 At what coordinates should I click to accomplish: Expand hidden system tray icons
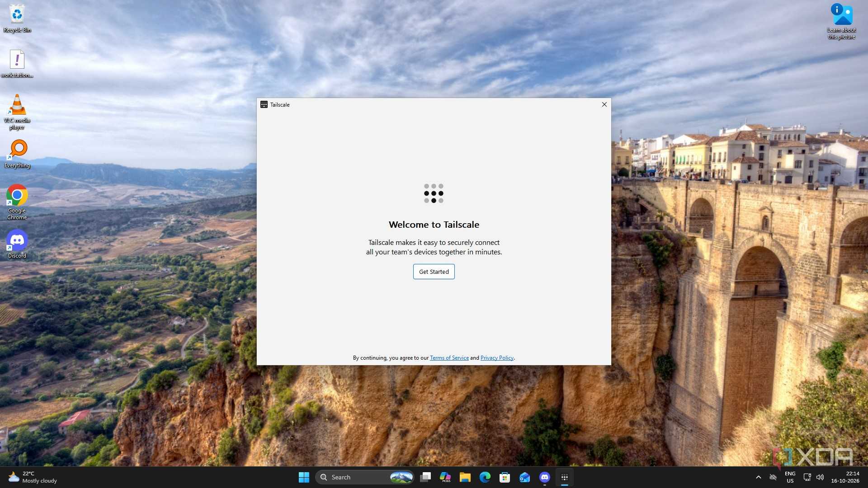[x=759, y=477]
